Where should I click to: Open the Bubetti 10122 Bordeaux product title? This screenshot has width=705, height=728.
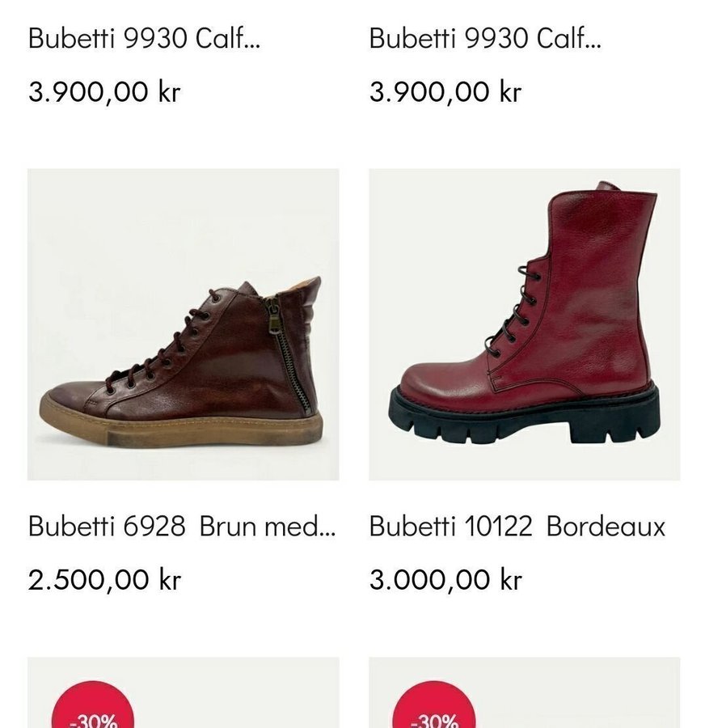pos(517,527)
